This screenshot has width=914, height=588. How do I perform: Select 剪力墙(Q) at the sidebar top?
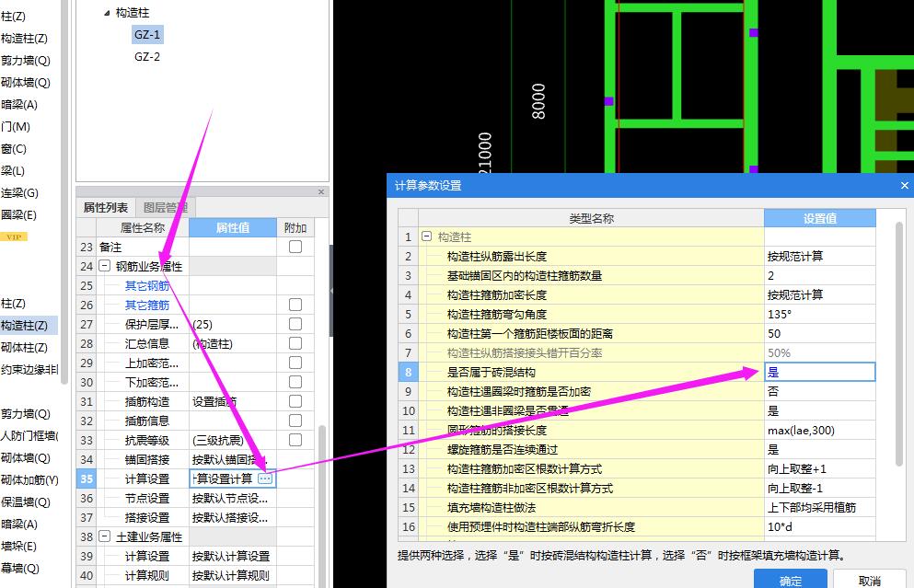26,60
